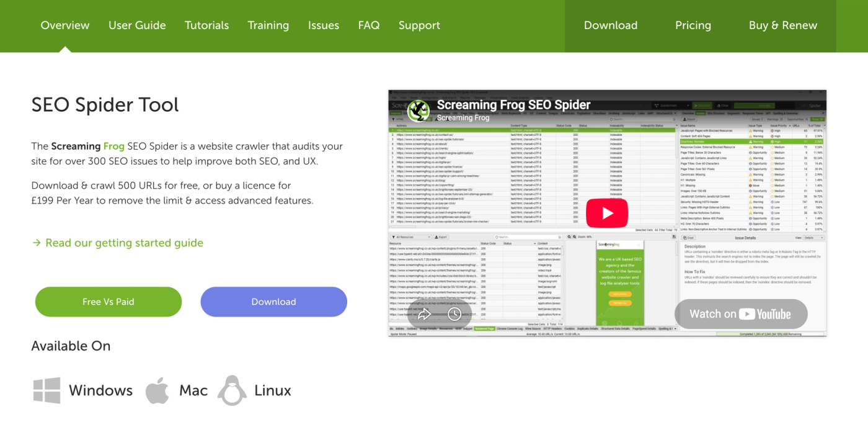
Task: Click the Windows text label
Action: coord(101,390)
